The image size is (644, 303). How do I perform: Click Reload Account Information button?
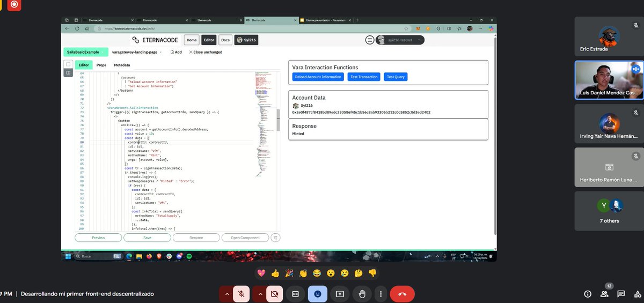(x=318, y=77)
